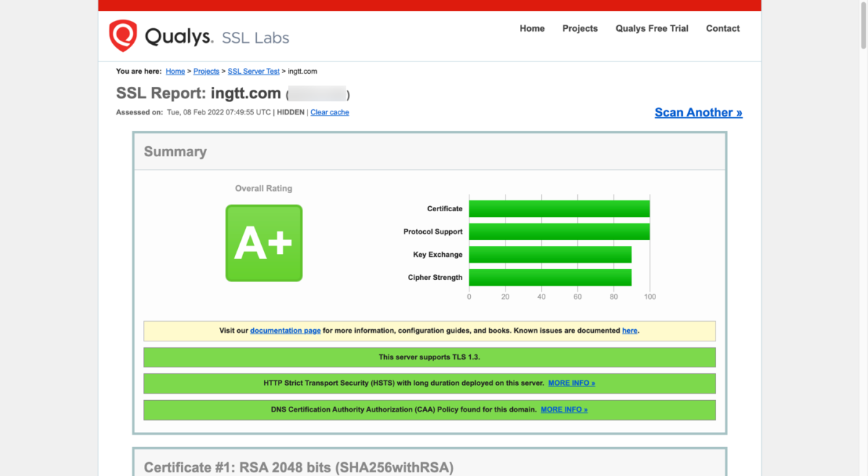Follow the SSL Server Test breadcrumb link

pos(253,72)
